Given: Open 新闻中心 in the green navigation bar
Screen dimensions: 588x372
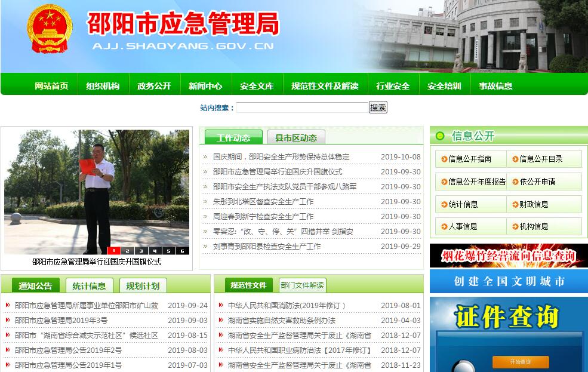Looking at the screenshot, I should tap(205, 86).
